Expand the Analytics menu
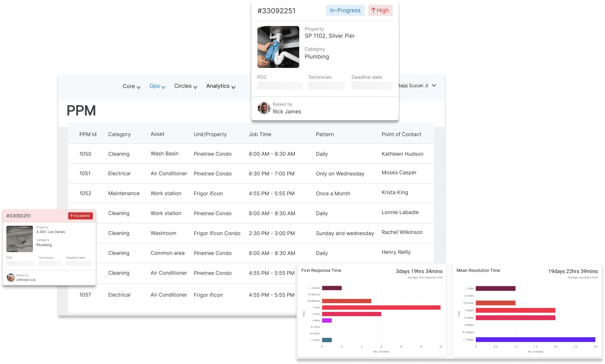Viewport: 605px width, 364px height. pyautogui.click(x=221, y=86)
